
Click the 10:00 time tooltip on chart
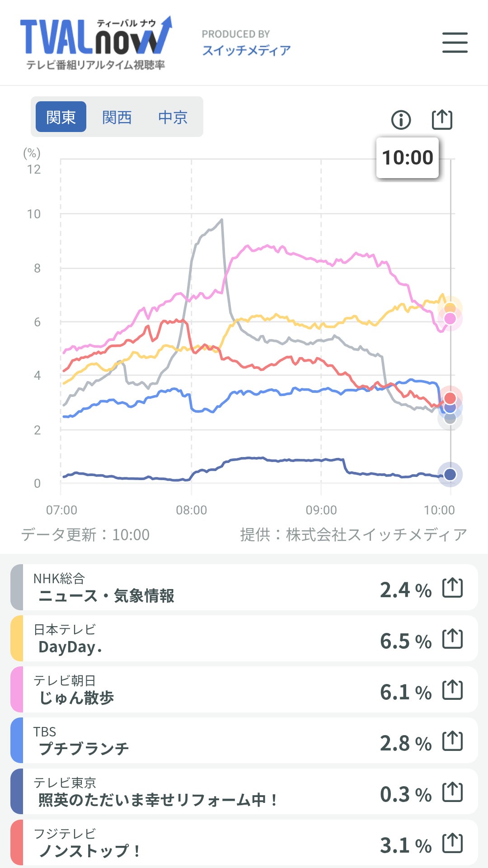(x=408, y=158)
